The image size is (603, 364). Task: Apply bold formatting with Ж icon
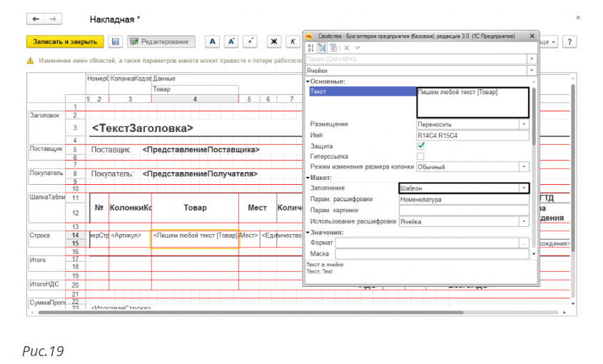[274, 42]
